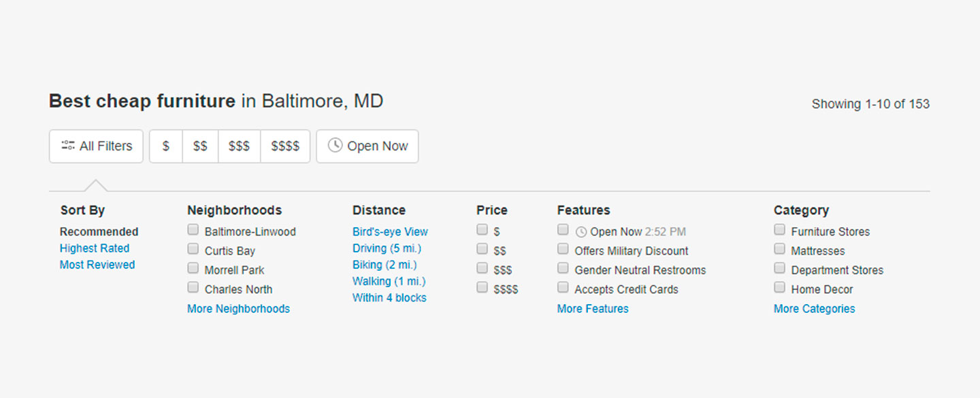Select the $$ price button
Image resolution: width=980 pixels, height=398 pixels.
point(200,146)
